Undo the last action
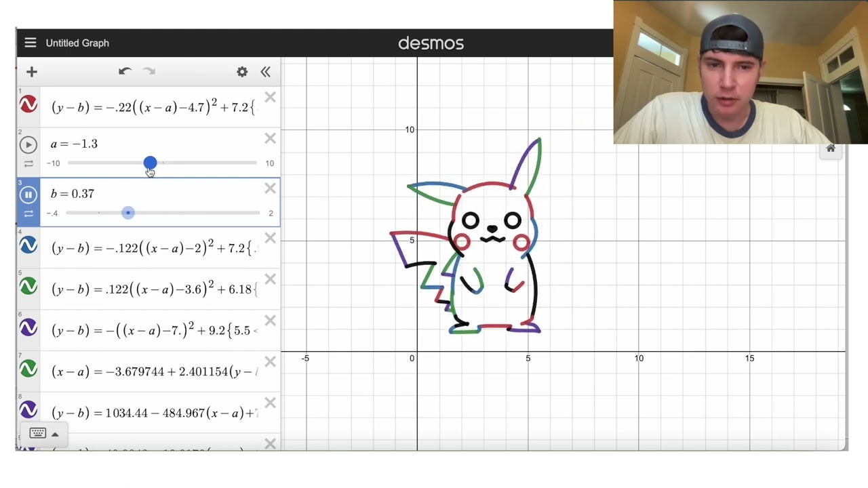 click(x=125, y=71)
